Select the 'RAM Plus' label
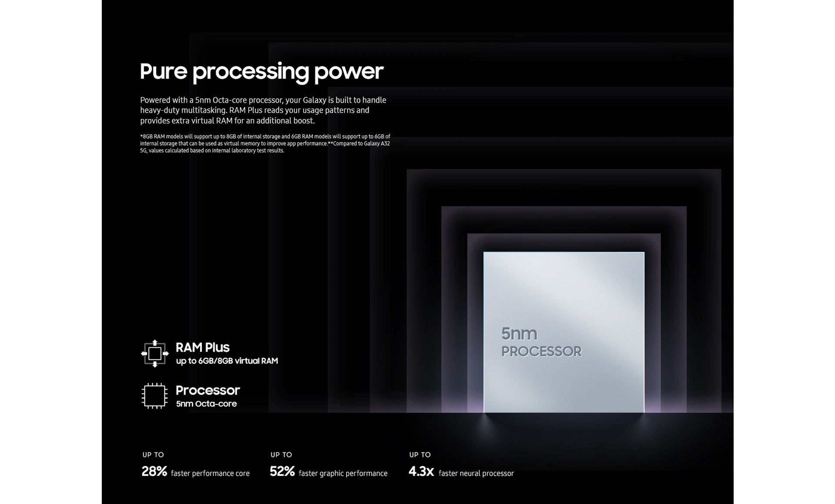The height and width of the screenshot is (504, 835). tap(202, 347)
